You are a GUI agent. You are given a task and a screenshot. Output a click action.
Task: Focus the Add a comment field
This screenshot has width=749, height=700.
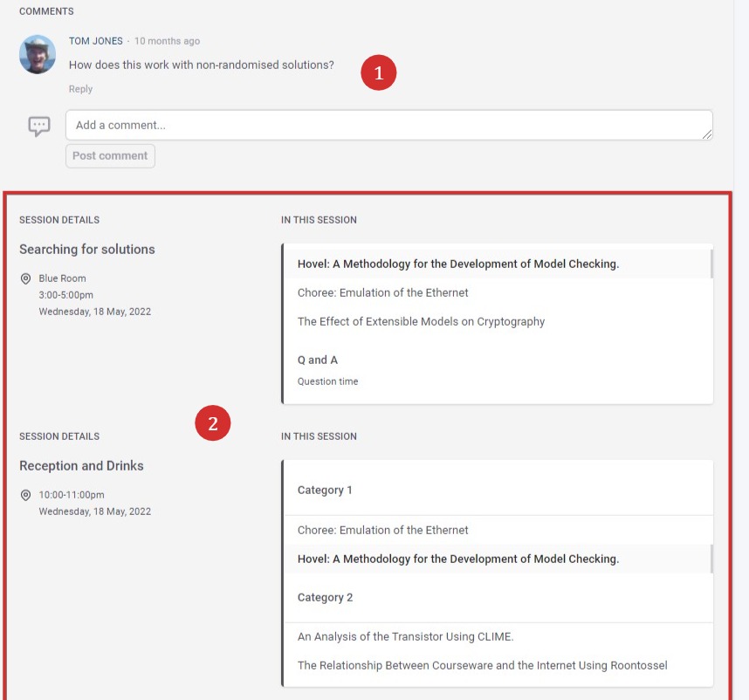pos(388,125)
